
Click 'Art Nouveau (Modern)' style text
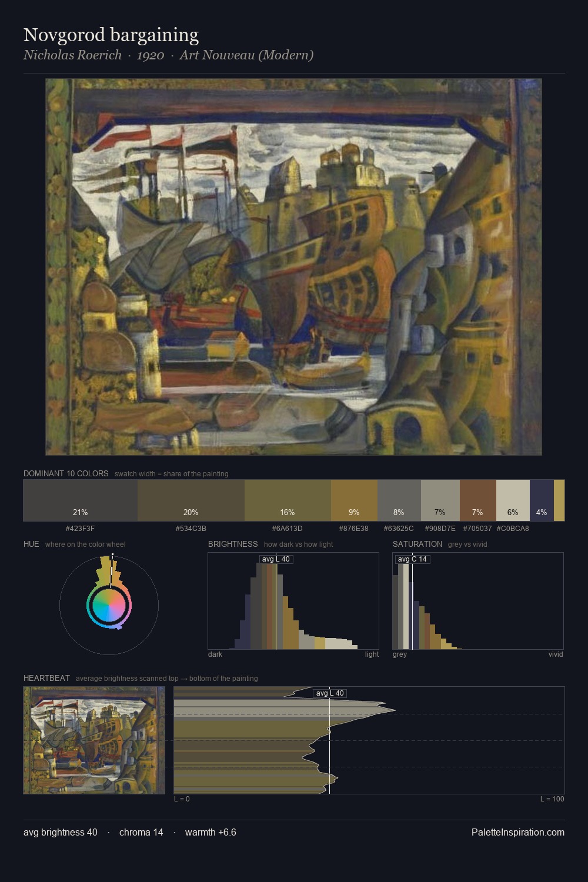point(246,55)
